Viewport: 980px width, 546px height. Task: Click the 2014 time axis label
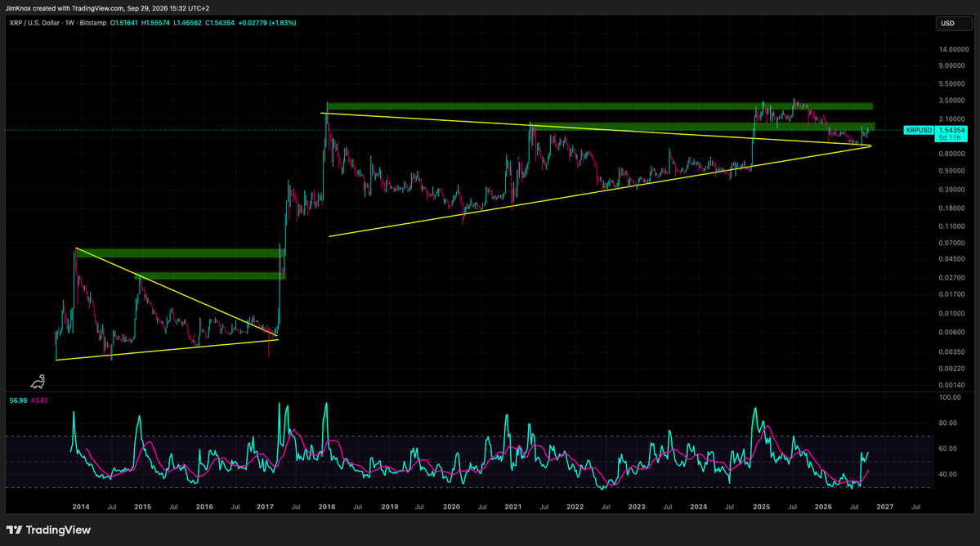pos(81,507)
